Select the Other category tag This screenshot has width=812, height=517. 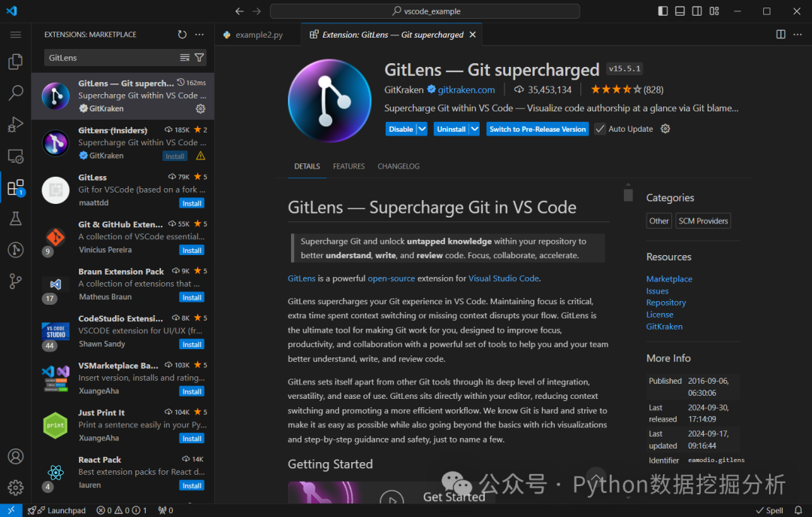[x=659, y=221]
